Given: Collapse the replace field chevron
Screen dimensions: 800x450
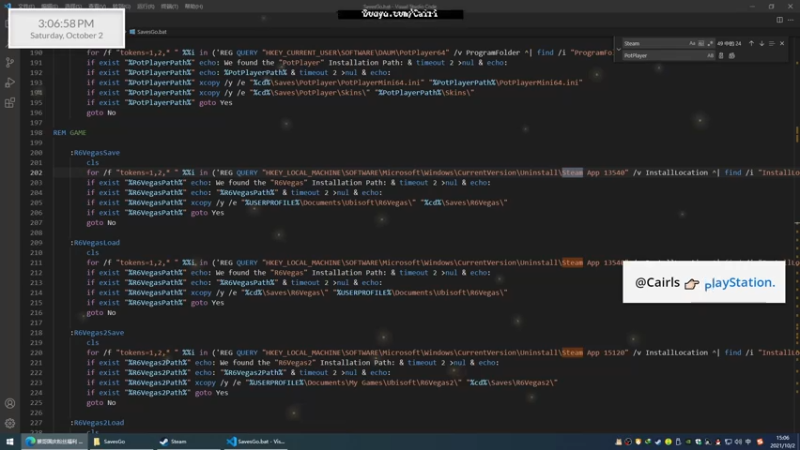Looking at the screenshot, I should pos(618,49).
